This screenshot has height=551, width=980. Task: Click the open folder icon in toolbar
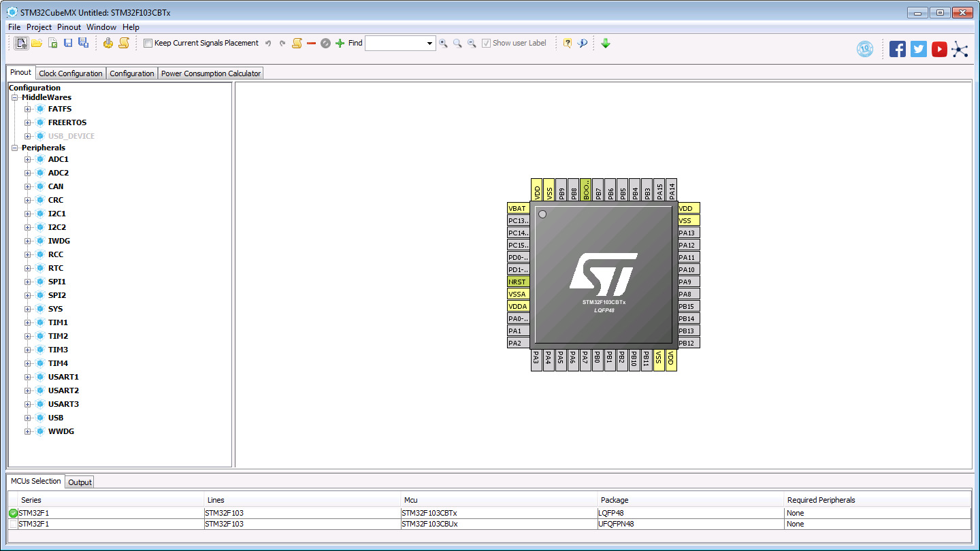point(37,43)
